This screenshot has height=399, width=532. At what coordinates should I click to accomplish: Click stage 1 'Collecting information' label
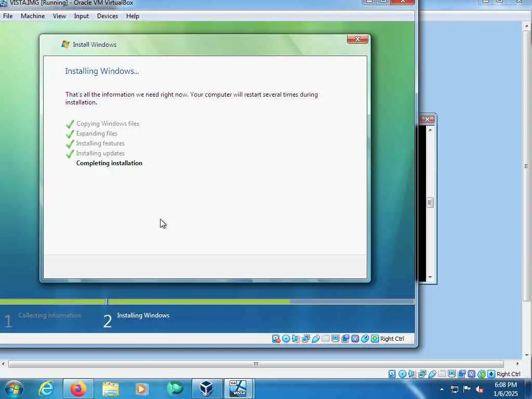coord(49,315)
